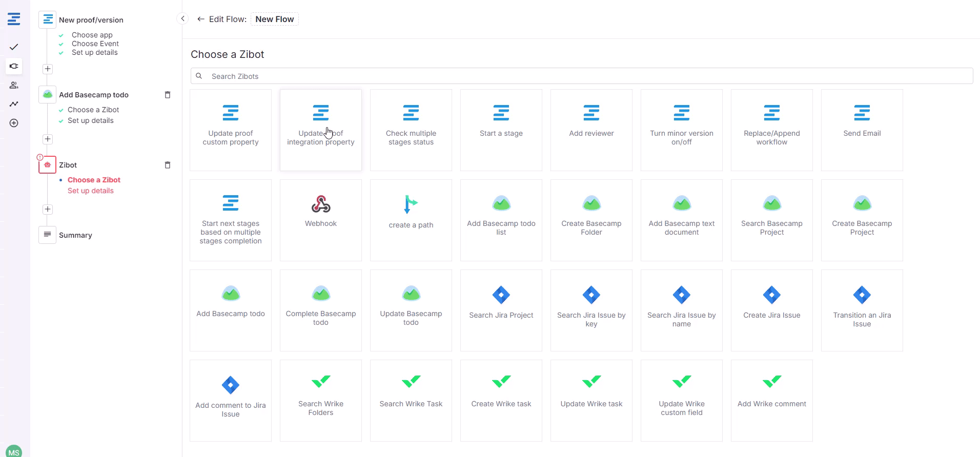This screenshot has width=980, height=457.
Task: Pick the Send Email Zibot
Action: coord(862,130)
